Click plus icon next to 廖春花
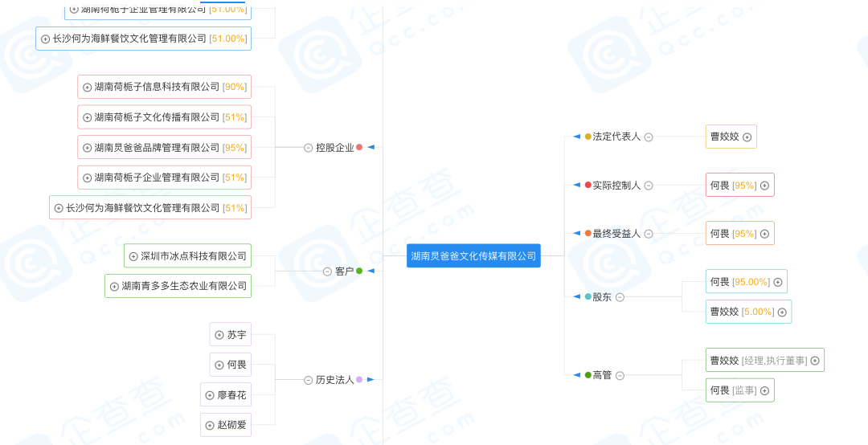This screenshot has height=445, width=868. (x=210, y=395)
